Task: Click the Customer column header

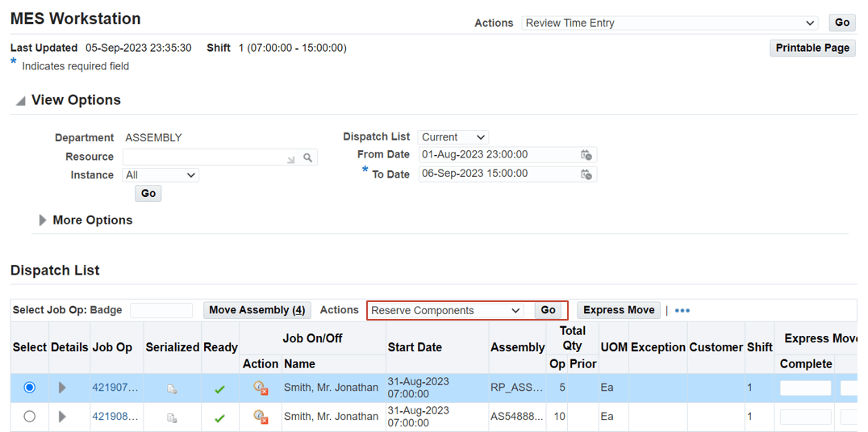Action: [716, 347]
